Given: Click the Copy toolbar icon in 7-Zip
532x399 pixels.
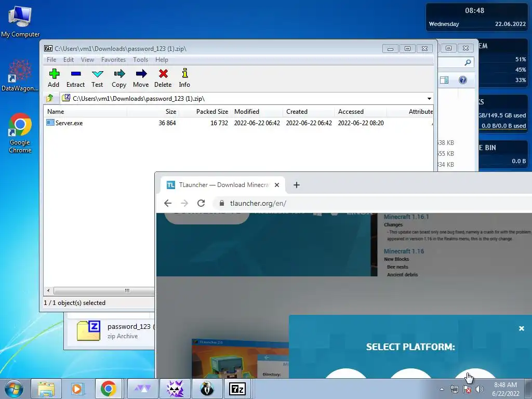Looking at the screenshot, I should coord(119,78).
